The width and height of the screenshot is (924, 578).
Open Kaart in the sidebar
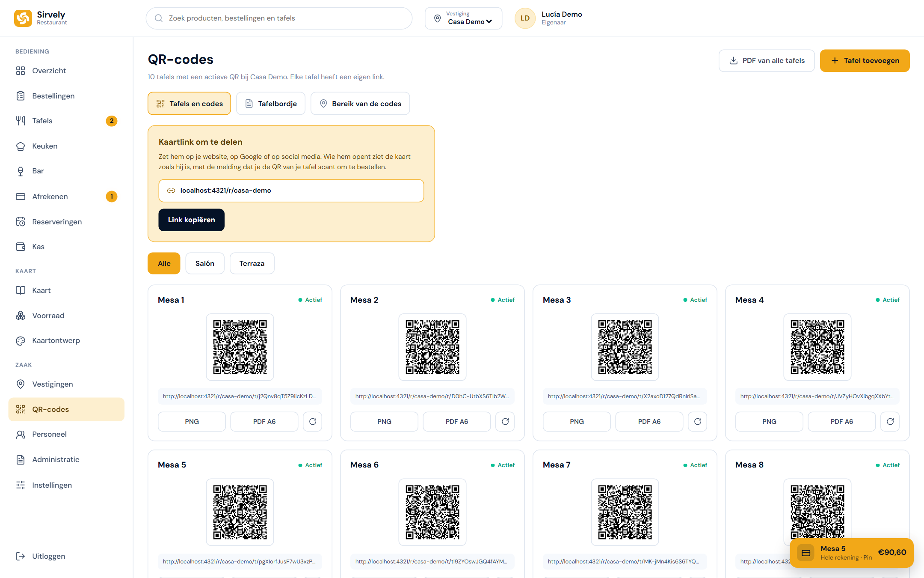[x=66, y=290]
